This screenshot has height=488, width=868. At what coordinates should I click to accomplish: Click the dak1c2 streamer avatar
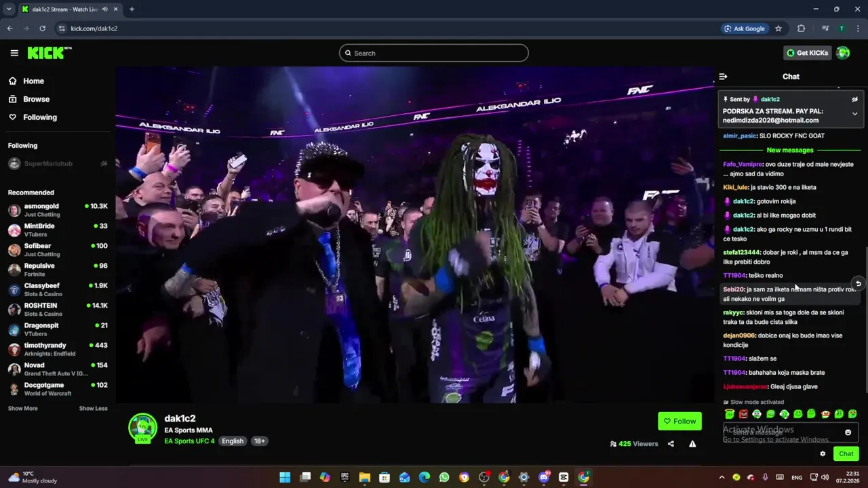[142, 428]
